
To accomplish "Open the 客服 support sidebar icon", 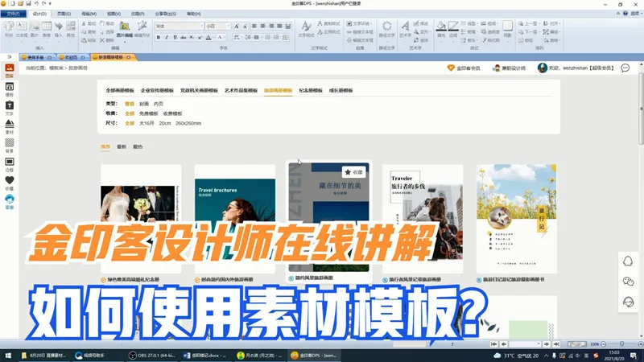I will pyautogui.click(x=10, y=202).
